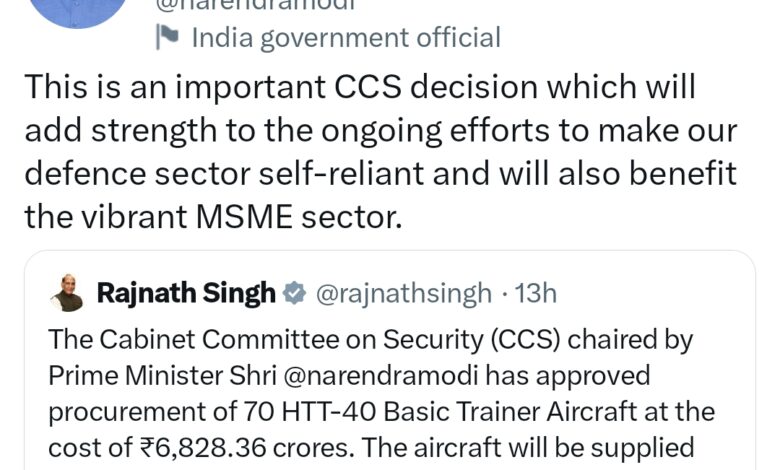Click the flag icon beside India government official
The height and width of the screenshot is (470, 780).
(x=166, y=39)
